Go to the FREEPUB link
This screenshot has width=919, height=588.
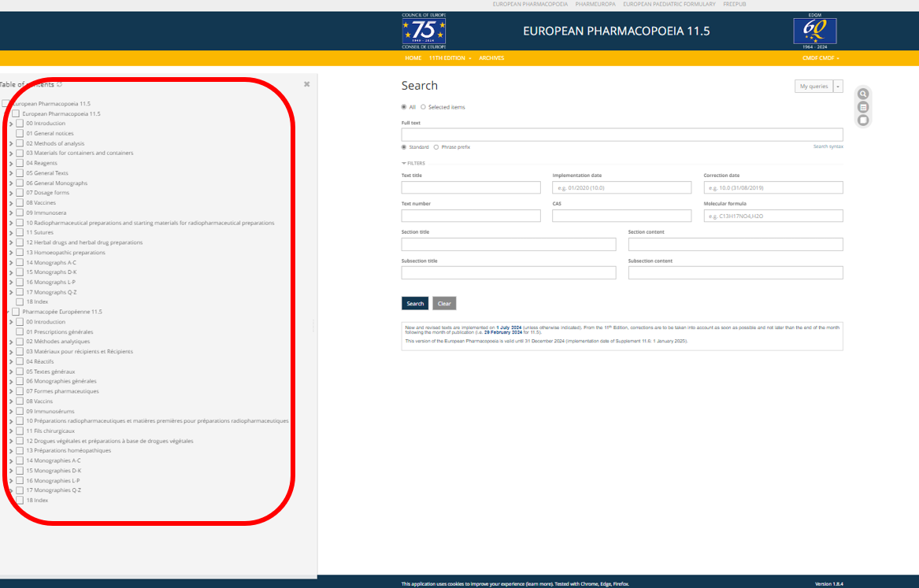click(735, 4)
